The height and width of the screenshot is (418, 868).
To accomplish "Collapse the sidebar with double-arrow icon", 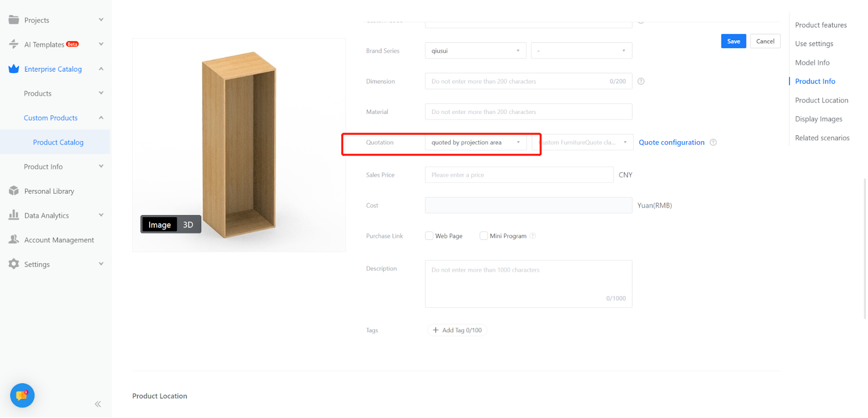I will pyautogui.click(x=98, y=404).
